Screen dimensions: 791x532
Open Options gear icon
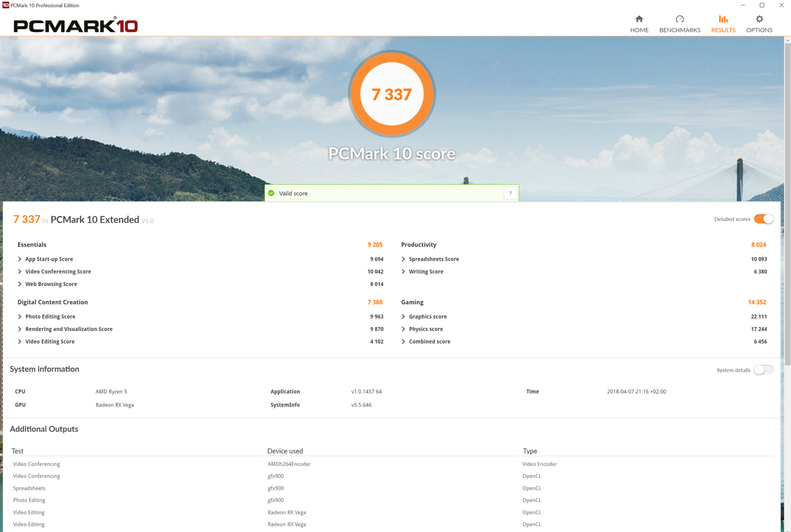pos(759,19)
